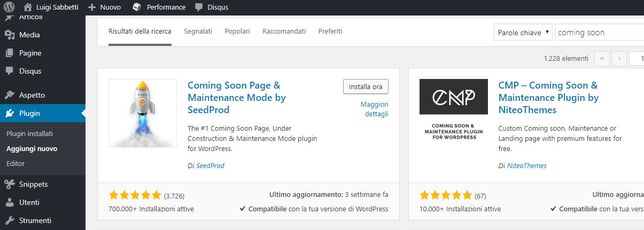This screenshot has width=644, height=230.
Task: Open the SeedProd author link
Action: 210,166
